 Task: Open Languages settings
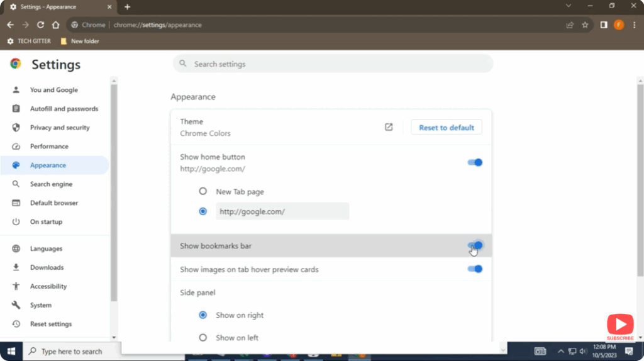tap(55, 248)
